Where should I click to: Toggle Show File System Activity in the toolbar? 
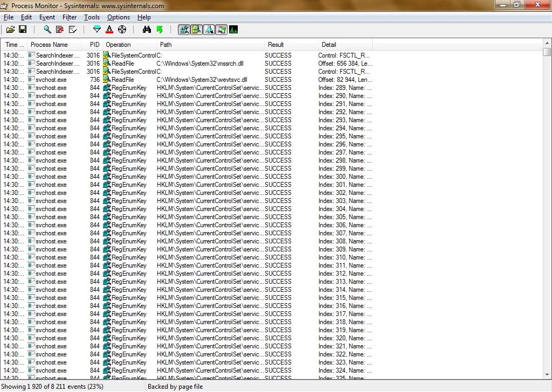point(196,30)
